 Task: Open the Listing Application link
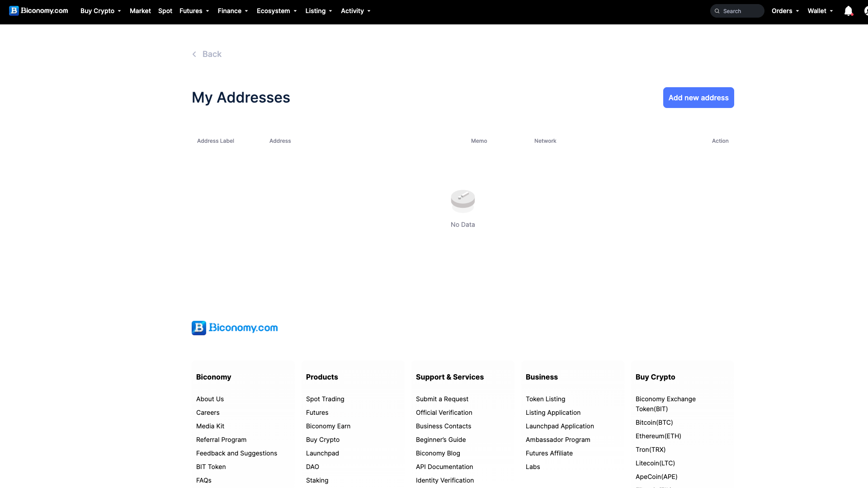tap(553, 413)
